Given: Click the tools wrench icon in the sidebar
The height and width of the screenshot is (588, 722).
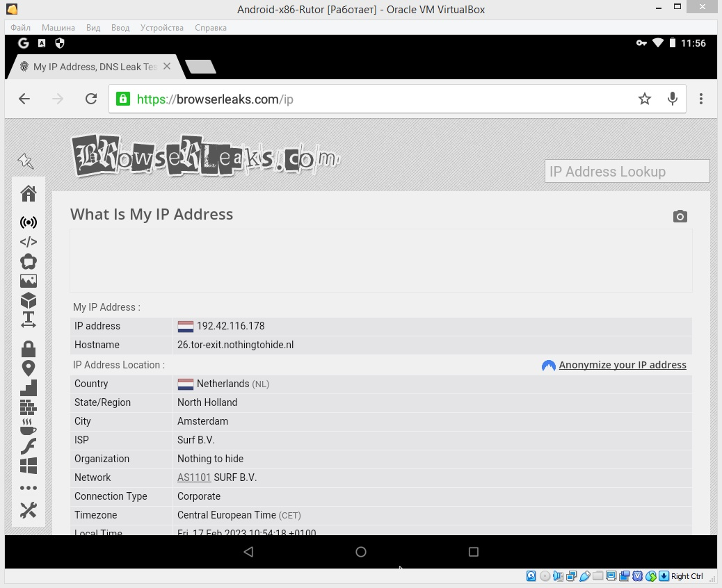Looking at the screenshot, I should click(29, 510).
